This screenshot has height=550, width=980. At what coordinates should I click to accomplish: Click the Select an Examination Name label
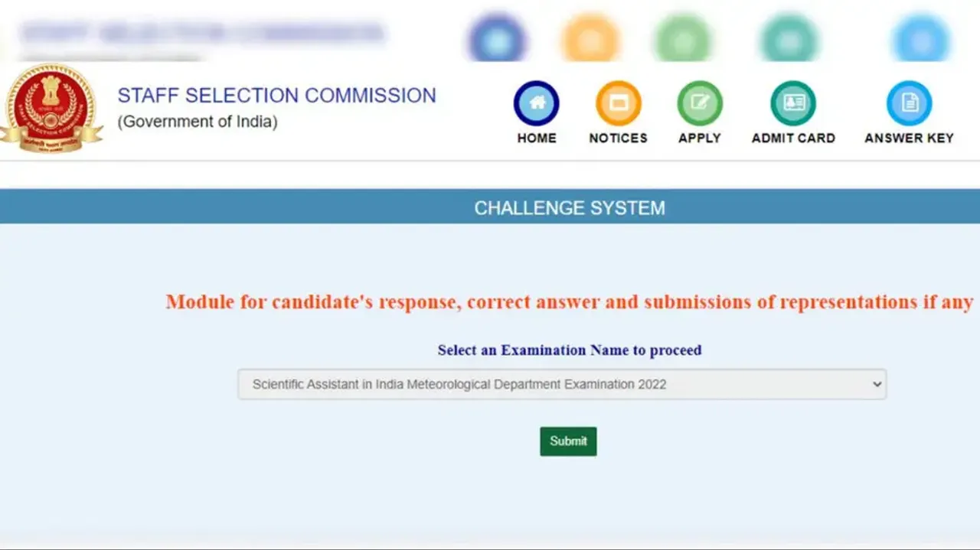pos(569,350)
